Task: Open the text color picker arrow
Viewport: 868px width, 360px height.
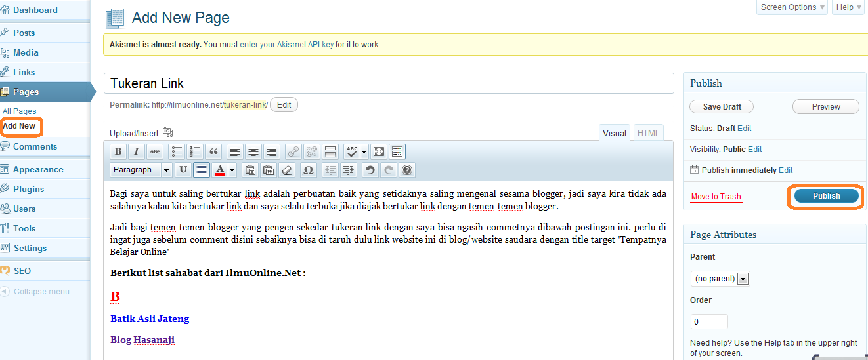Action: pos(232,170)
